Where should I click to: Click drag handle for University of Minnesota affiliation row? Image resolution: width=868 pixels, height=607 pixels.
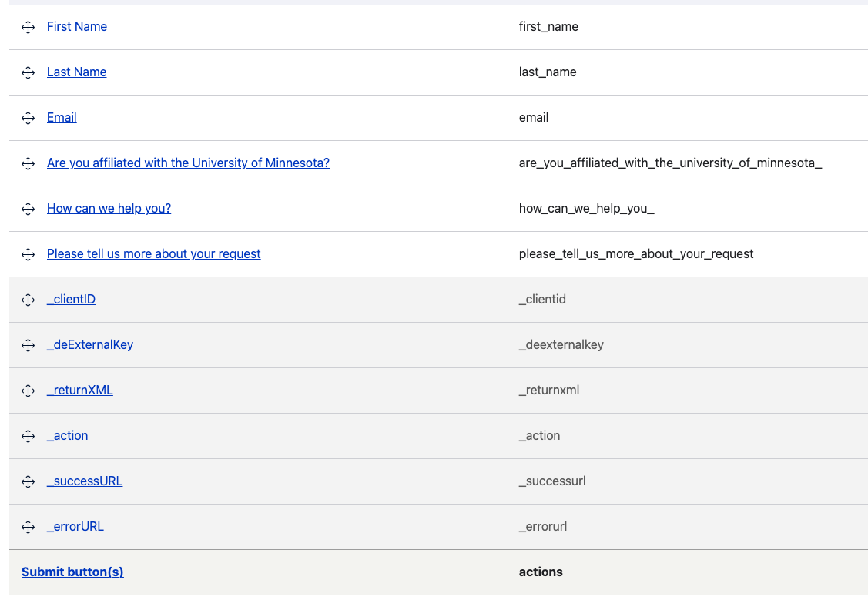28,163
